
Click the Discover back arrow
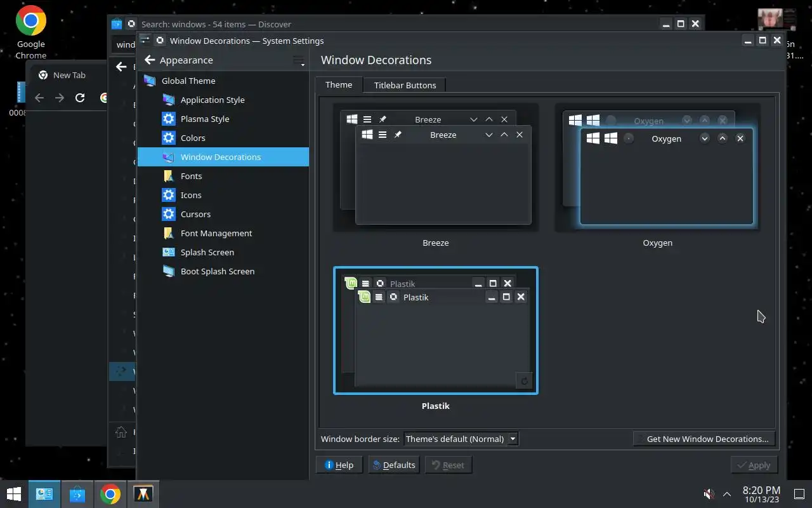(121, 67)
